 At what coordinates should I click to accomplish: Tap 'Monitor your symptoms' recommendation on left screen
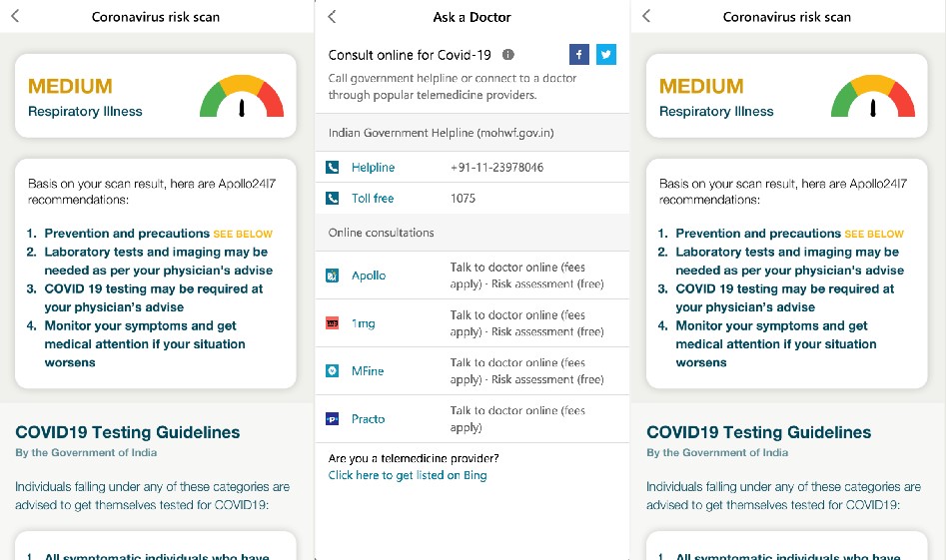(145, 344)
